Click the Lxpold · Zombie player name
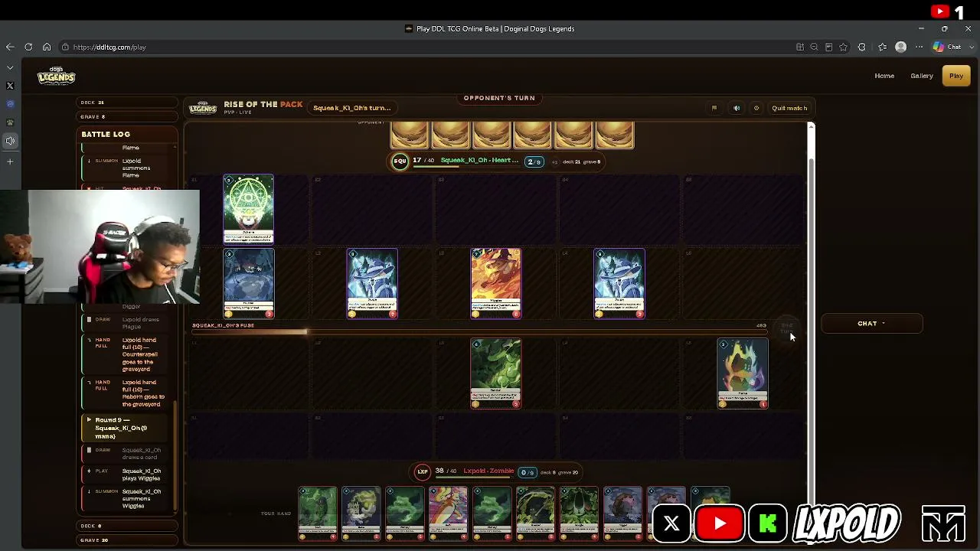Image resolution: width=980 pixels, height=551 pixels. 488,471
